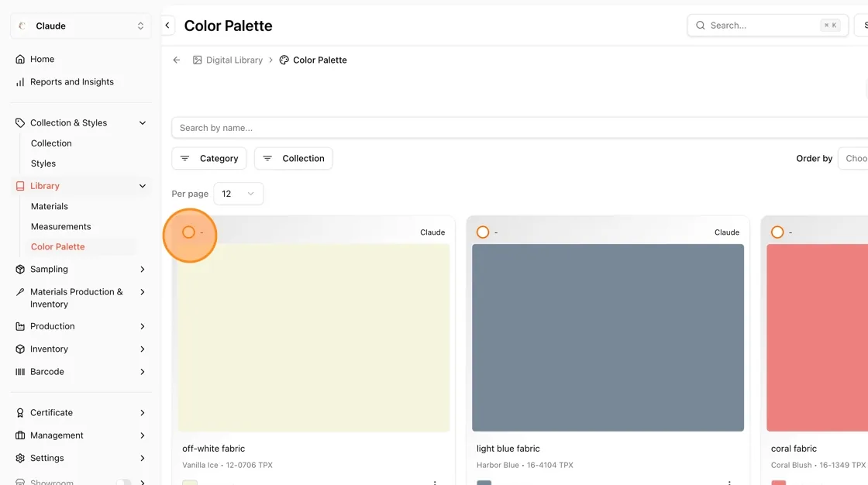868x485 pixels.
Task: Click the coral fabric color swatch
Action: (x=817, y=338)
